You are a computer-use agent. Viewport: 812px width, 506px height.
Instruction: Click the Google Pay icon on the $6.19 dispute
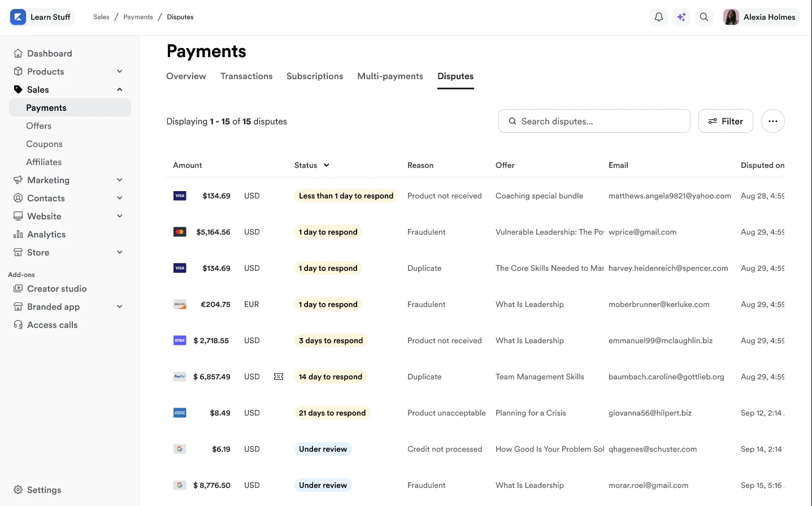(179, 448)
